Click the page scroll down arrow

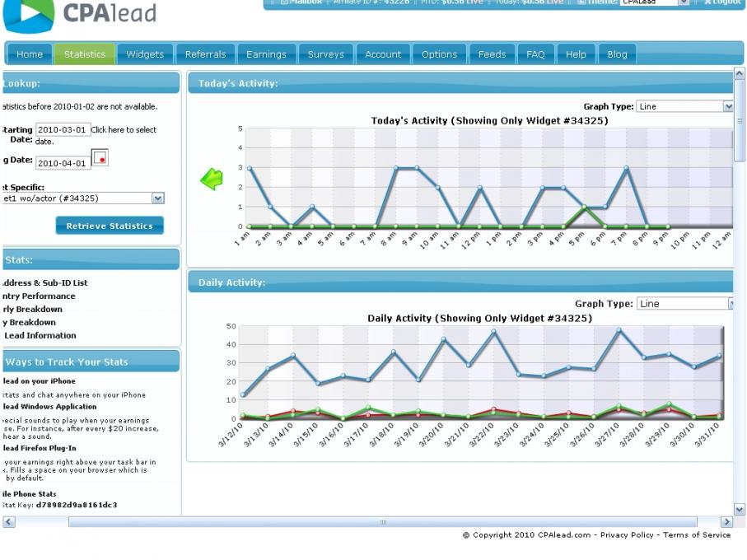739,509
